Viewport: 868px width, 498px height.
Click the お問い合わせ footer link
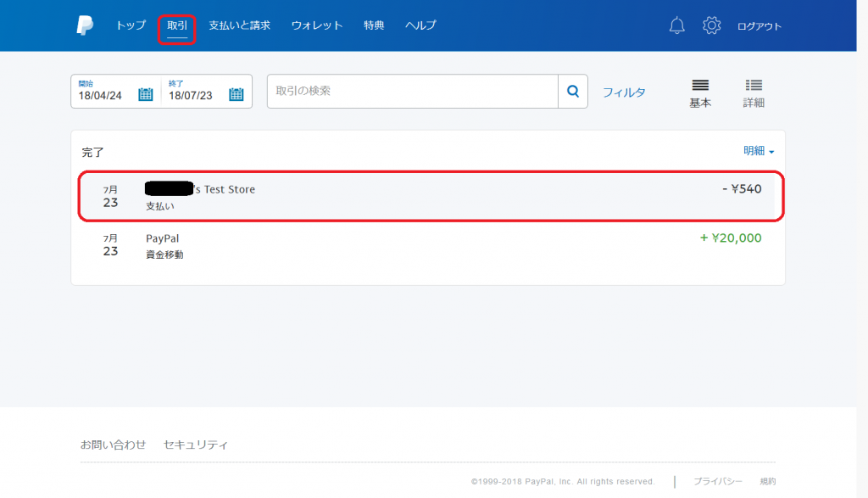click(113, 445)
